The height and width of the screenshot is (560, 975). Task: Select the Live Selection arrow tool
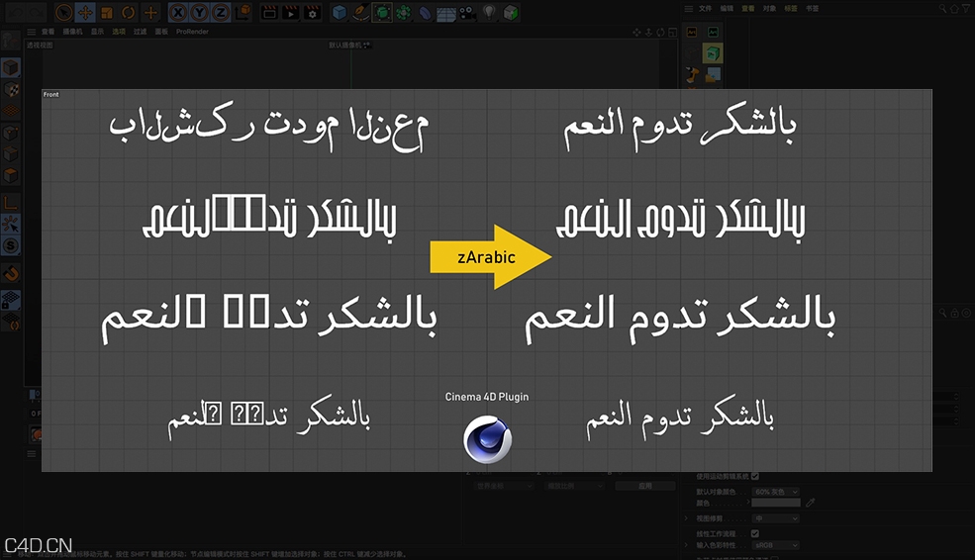point(63,12)
